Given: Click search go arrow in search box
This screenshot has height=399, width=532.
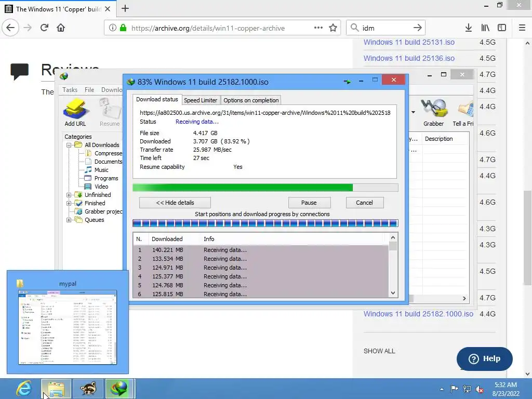Looking at the screenshot, I should pos(417,28).
